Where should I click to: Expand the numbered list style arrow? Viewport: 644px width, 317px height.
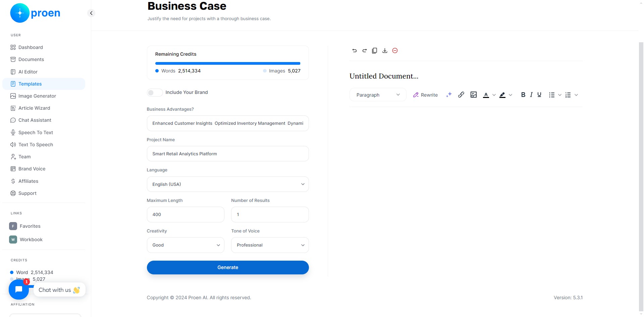[x=576, y=95]
